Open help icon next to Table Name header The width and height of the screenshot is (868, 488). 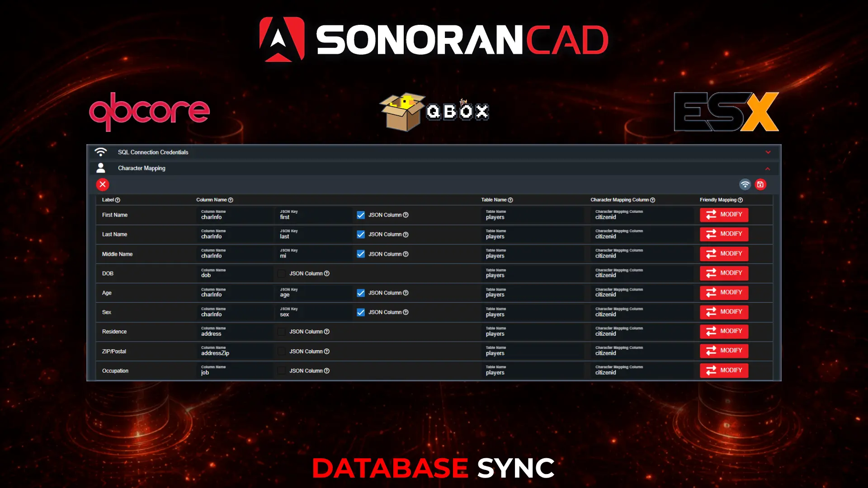click(x=510, y=200)
